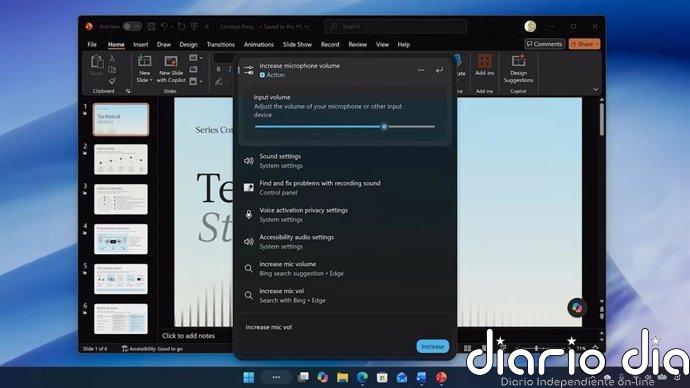The width and height of the screenshot is (690, 388).
Task: Open Voice activation privacy settings
Action: 345,215
